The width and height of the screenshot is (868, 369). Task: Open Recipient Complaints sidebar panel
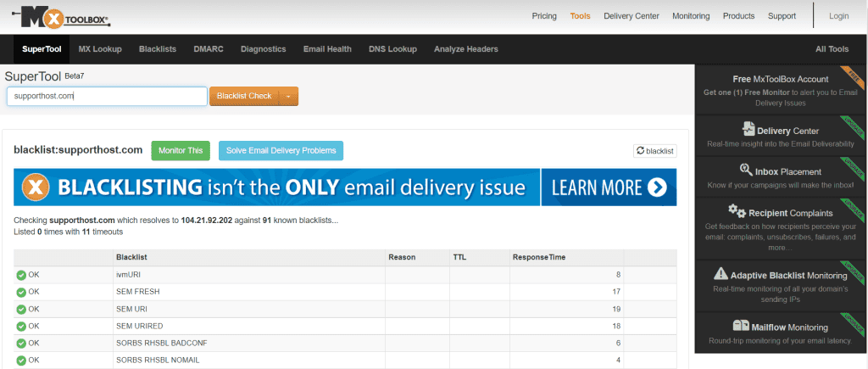(x=781, y=228)
